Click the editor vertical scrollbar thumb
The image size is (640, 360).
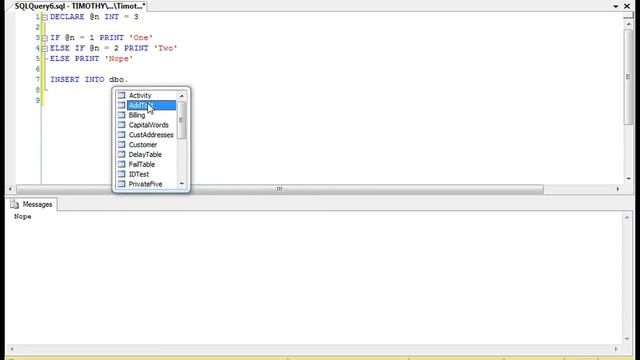pos(628,77)
